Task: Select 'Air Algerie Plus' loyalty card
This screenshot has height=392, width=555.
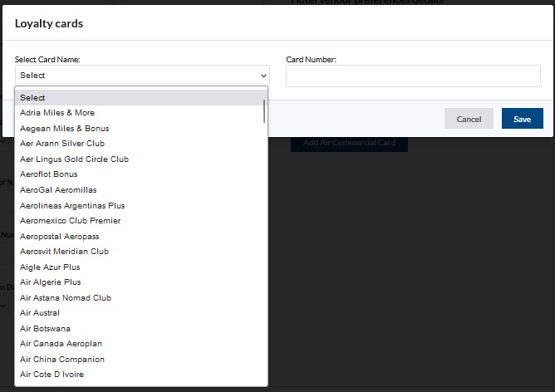Action: [x=140, y=282]
